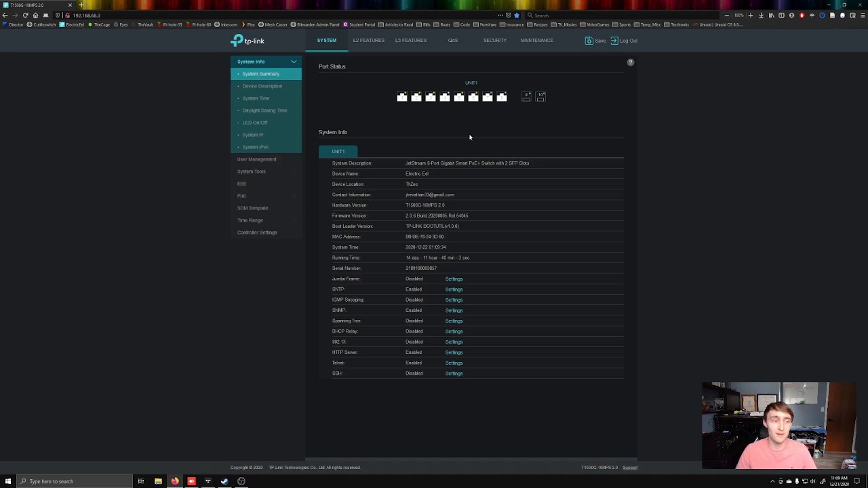This screenshot has width=868, height=488.
Task: Open Spanning Tree Settings link
Action: (x=454, y=321)
